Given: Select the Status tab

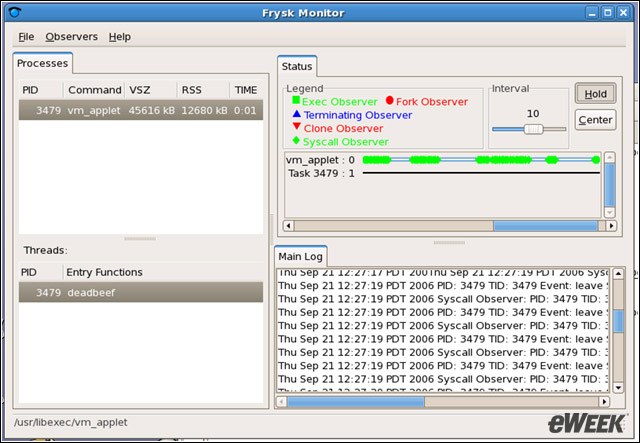Looking at the screenshot, I should click(297, 66).
